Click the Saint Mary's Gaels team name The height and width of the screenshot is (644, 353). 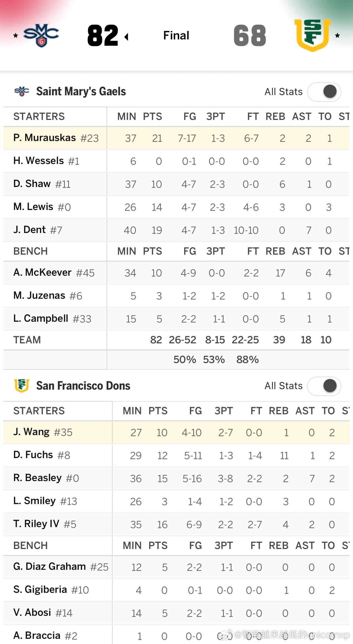81,91
